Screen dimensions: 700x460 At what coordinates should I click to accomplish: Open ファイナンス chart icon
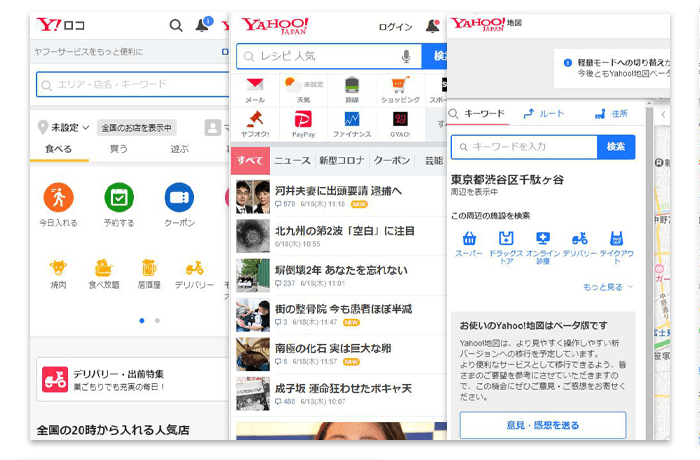[352, 119]
